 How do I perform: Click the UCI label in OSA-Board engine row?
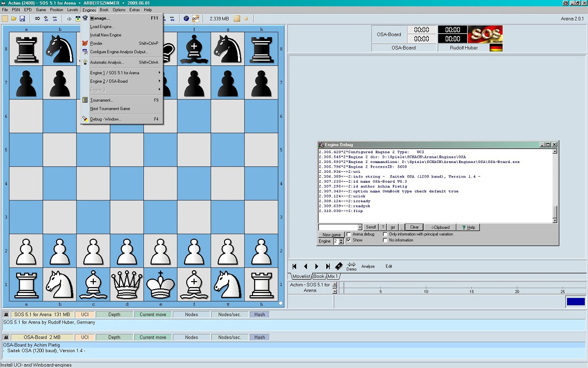pyautogui.click(x=84, y=337)
